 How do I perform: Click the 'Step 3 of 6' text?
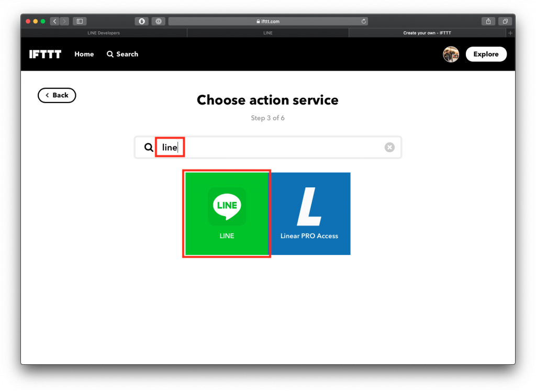click(267, 118)
